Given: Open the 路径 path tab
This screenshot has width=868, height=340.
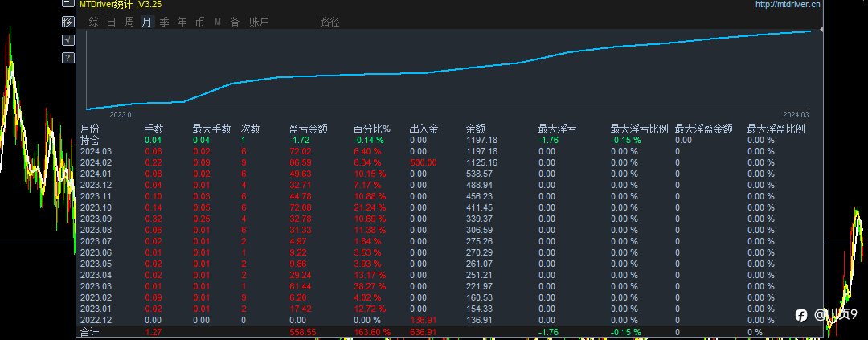Looking at the screenshot, I should click(330, 23).
